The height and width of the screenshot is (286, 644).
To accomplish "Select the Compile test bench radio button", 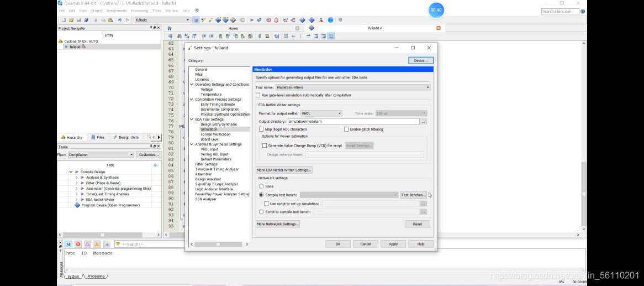I will pyautogui.click(x=261, y=195).
